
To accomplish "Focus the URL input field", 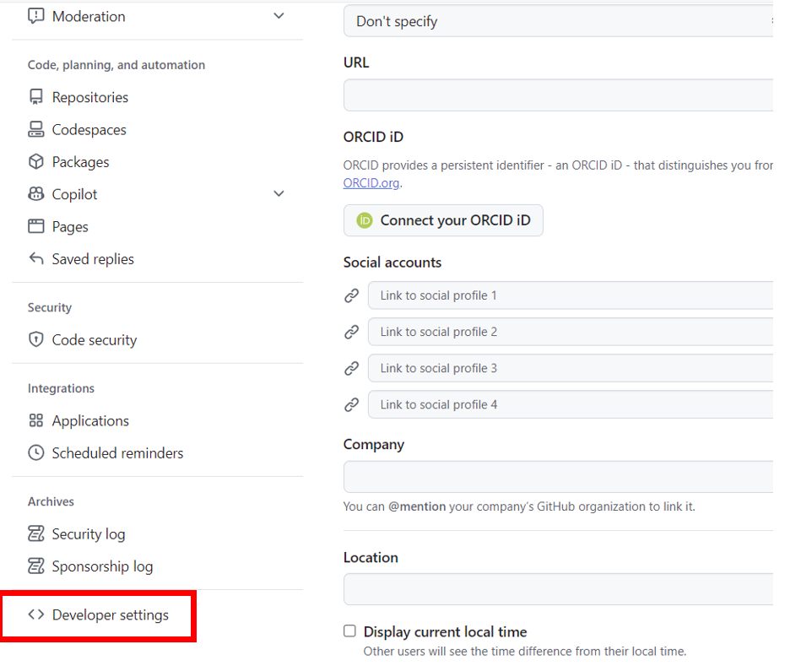I will 558,95.
